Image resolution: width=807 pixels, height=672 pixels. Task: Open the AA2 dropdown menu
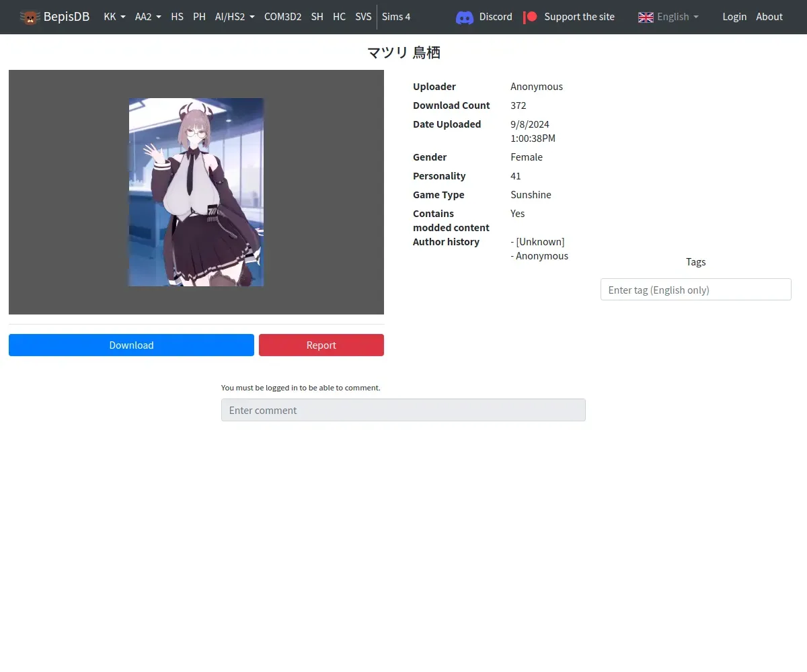point(148,17)
